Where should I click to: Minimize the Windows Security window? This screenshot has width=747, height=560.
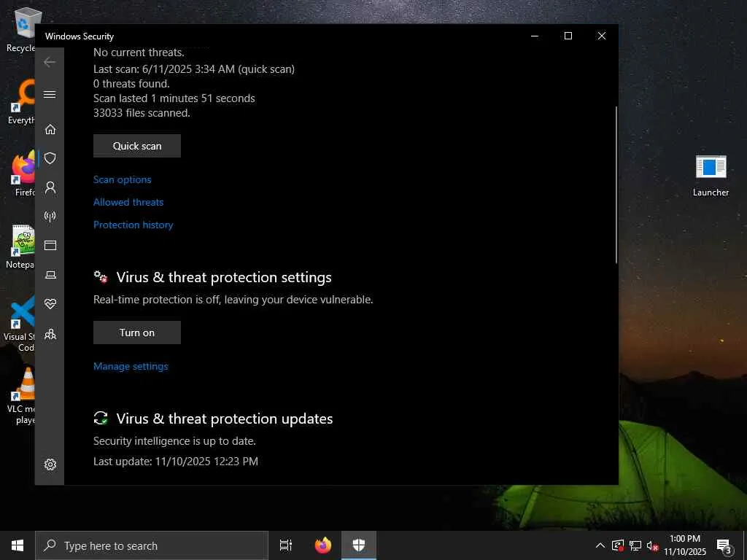pos(535,36)
